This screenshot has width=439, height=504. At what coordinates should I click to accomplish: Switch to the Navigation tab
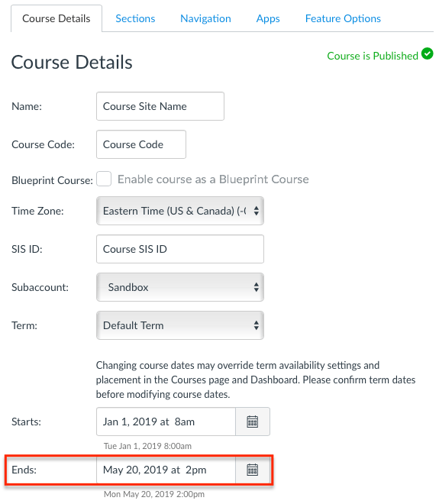pyautogui.click(x=205, y=18)
